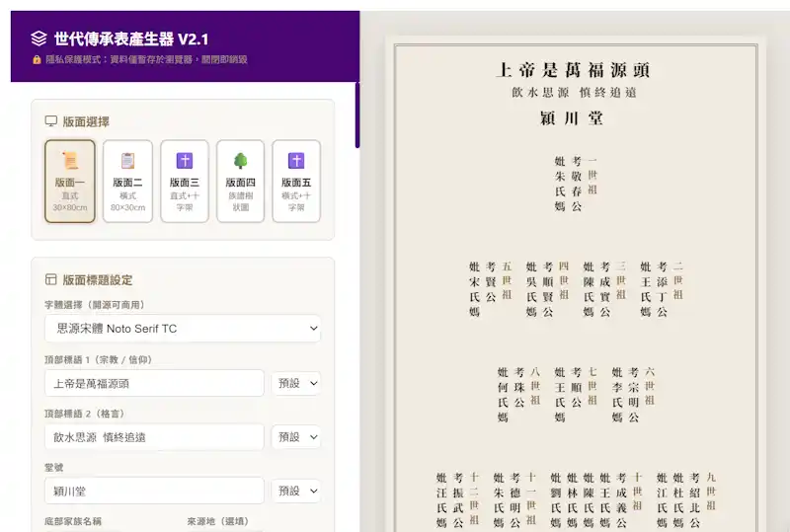Click the 底部家族名稱 label
The width and height of the screenshot is (790, 532).
(x=73, y=521)
